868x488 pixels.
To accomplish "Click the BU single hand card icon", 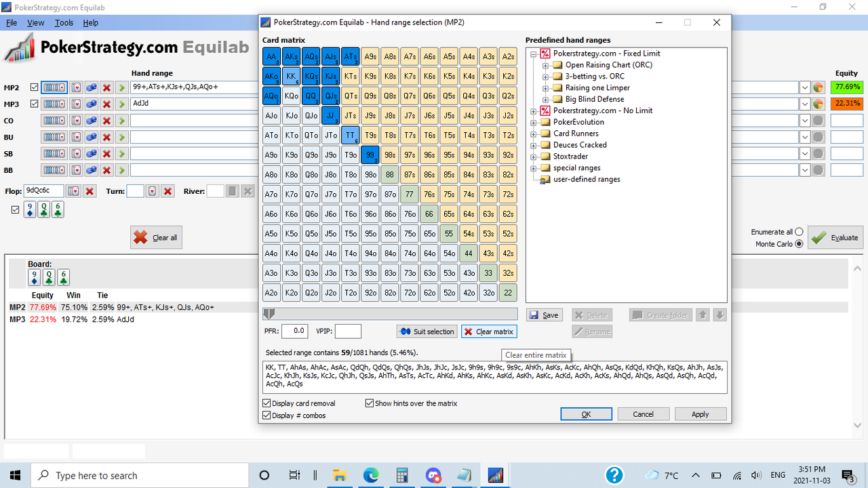I will point(77,137).
